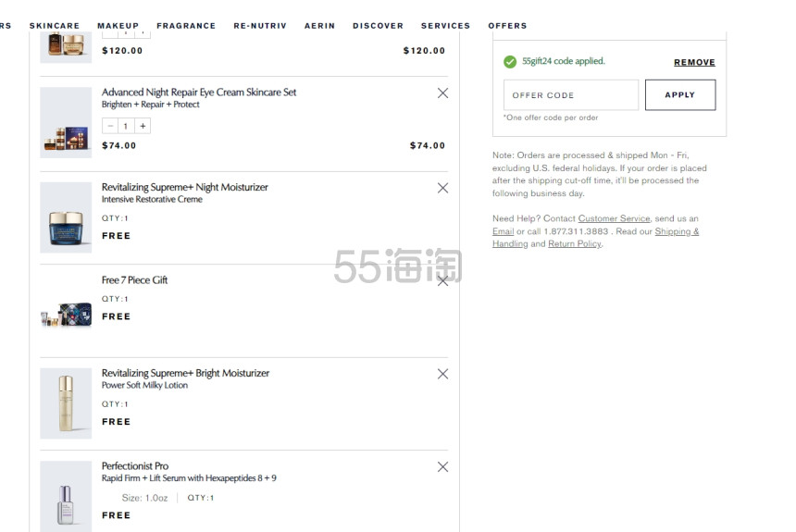Open Revitalizing Supreme+ Night Moisturizer title

tap(185, 187)
